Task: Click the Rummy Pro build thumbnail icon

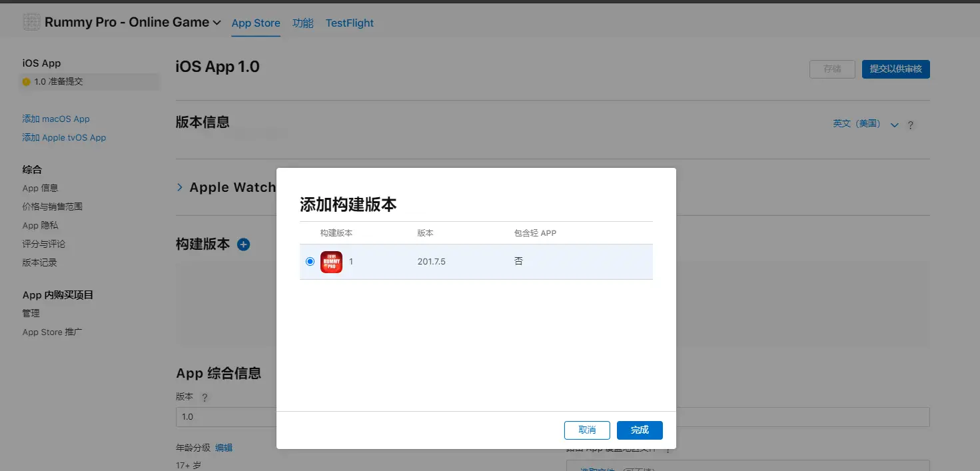Action: [x=331, y=262]
